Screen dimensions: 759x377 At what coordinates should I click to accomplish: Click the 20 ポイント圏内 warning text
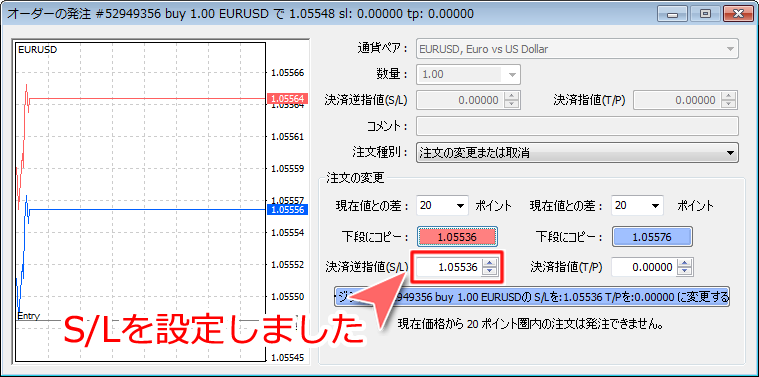(530, 323)
